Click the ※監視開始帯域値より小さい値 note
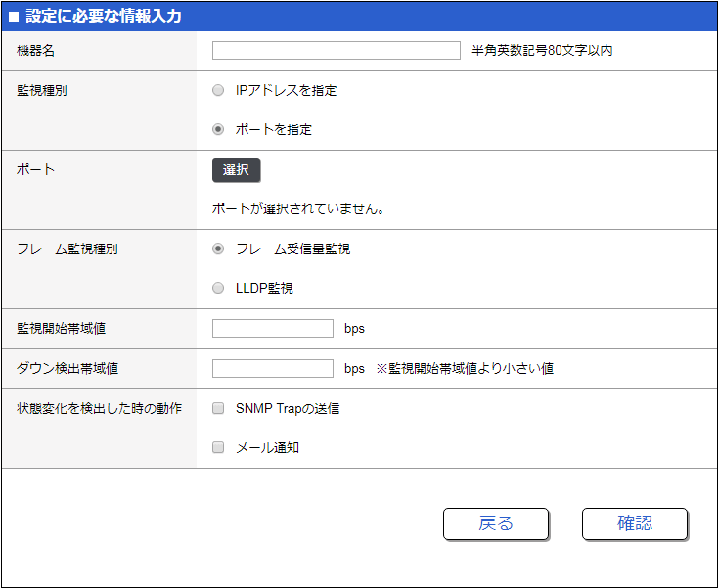This screenshot has width=718, height=588. click(x=465, y=369)
